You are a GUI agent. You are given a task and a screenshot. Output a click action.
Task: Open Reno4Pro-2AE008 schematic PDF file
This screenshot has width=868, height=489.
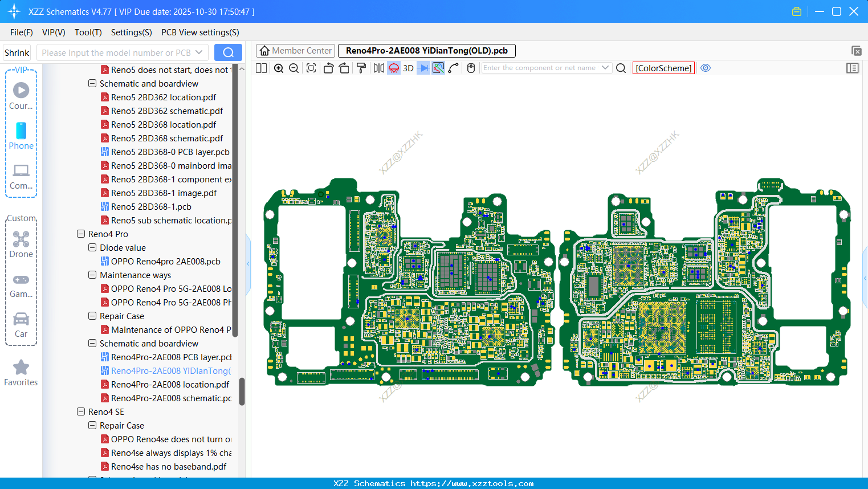pos(171,398)
